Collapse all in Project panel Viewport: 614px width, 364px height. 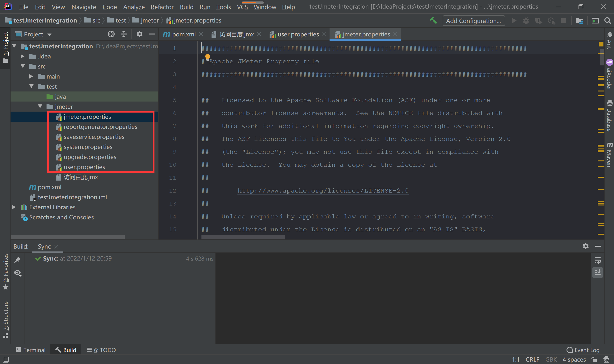[124, 34]
